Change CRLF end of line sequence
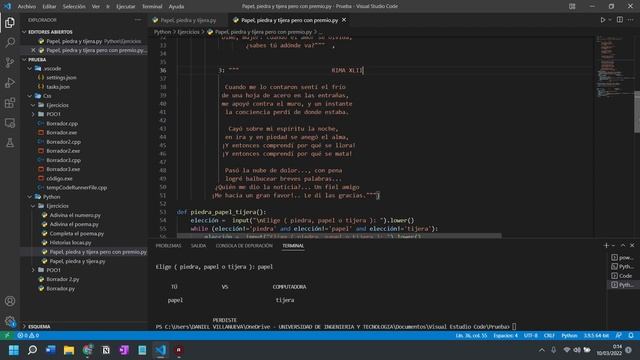 click(x=549, y=336)
